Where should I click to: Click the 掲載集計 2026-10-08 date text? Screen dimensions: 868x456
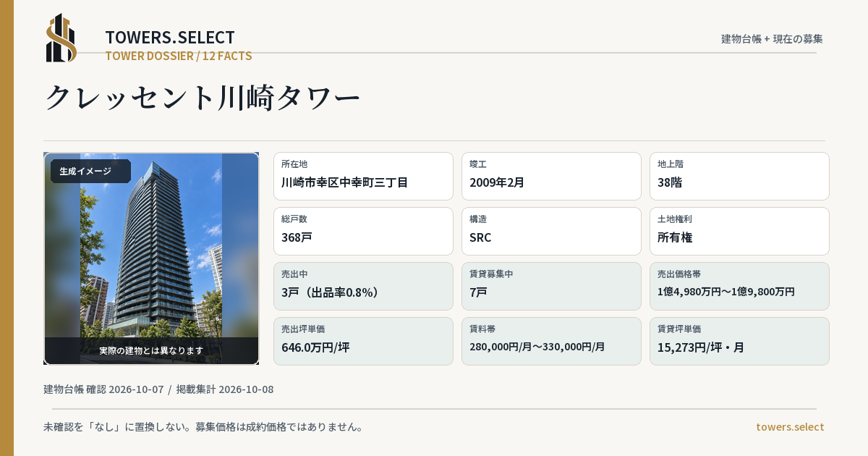point(225,389)
